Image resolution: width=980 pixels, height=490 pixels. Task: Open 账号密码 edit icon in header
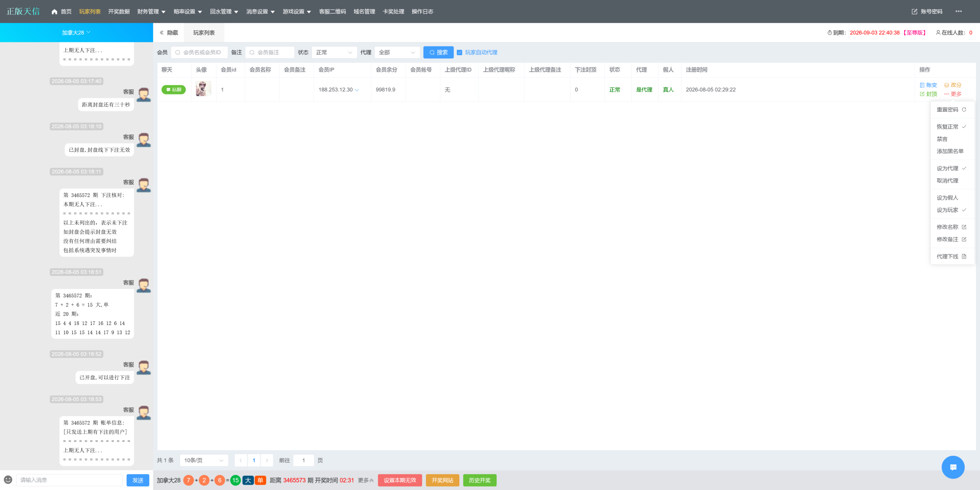915,11
